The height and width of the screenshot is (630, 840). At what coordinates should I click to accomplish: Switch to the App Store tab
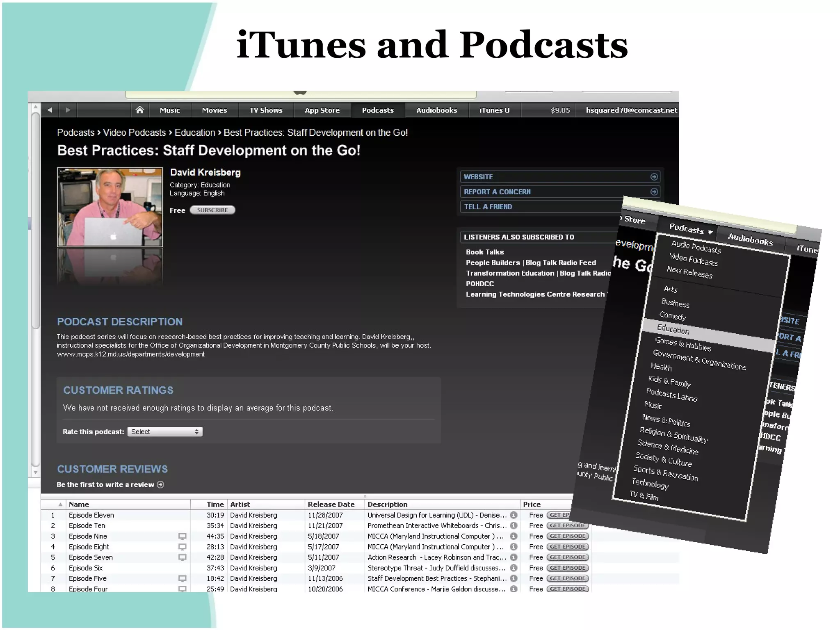[x=322, y=110]
